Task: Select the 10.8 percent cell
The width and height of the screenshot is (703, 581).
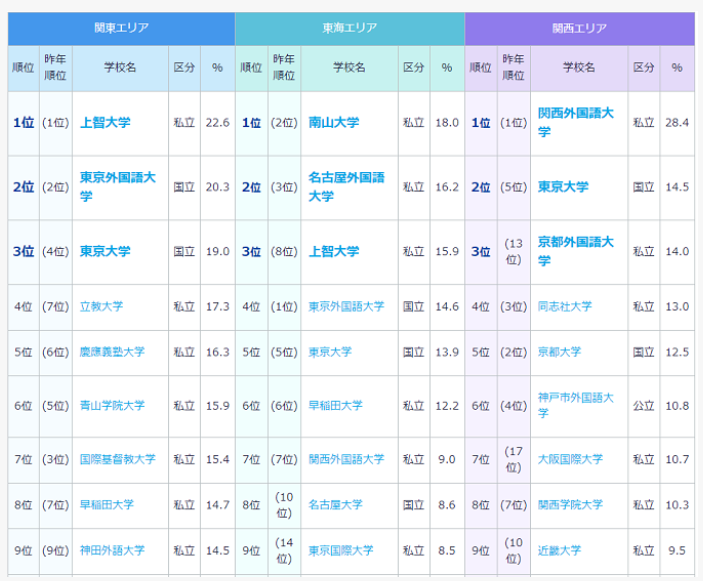Action: pyautogui.click(x=677, y=406)
